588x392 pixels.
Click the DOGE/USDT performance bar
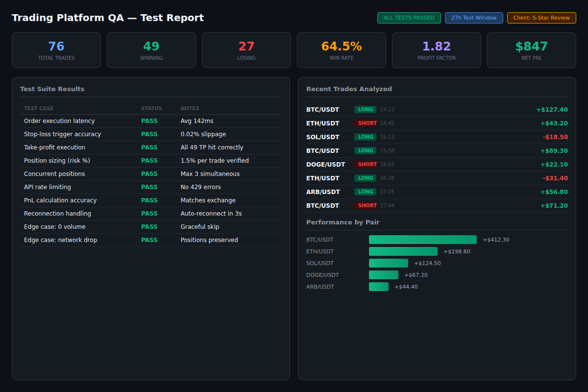point(384,275)
